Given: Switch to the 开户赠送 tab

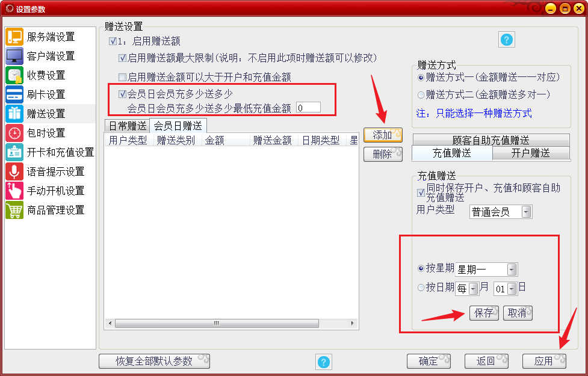Looking at the screenshot, I should (530, 153).
